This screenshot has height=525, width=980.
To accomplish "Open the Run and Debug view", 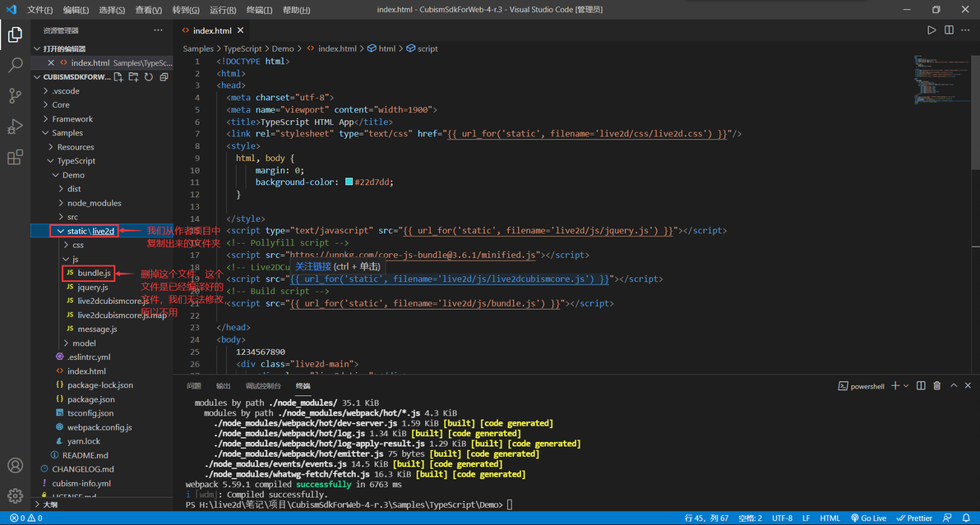I will tap(15, 126).
